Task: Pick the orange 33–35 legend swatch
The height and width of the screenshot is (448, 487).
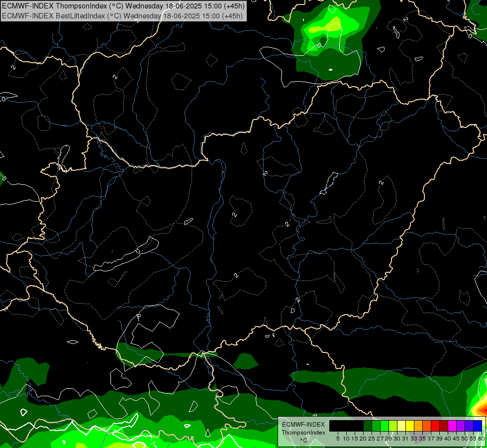Action: pyautogui.click(x=418, y=426)
